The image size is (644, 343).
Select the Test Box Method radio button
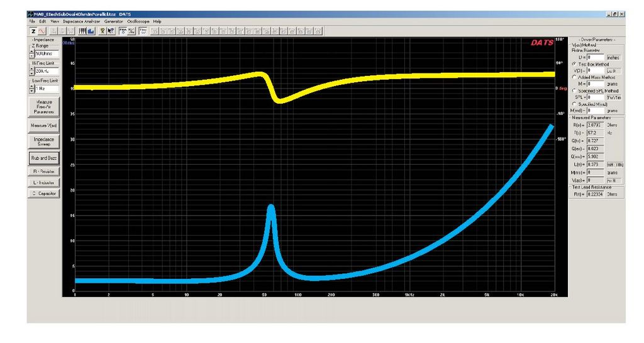[x=574, y=65]
